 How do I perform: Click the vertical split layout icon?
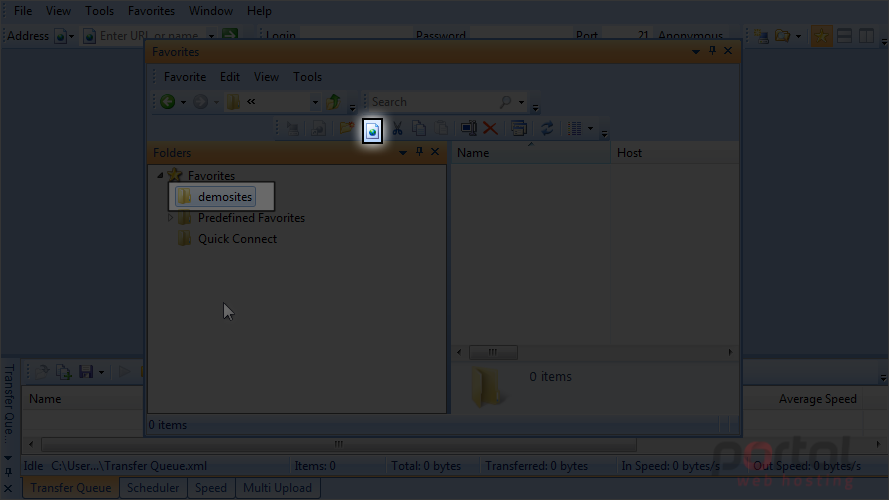(866, 36)
